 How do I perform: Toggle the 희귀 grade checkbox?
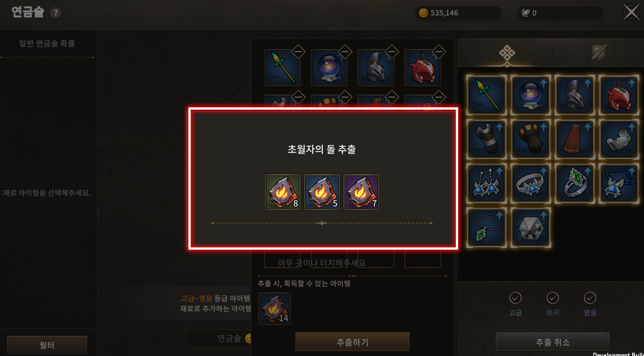point(552,298)
